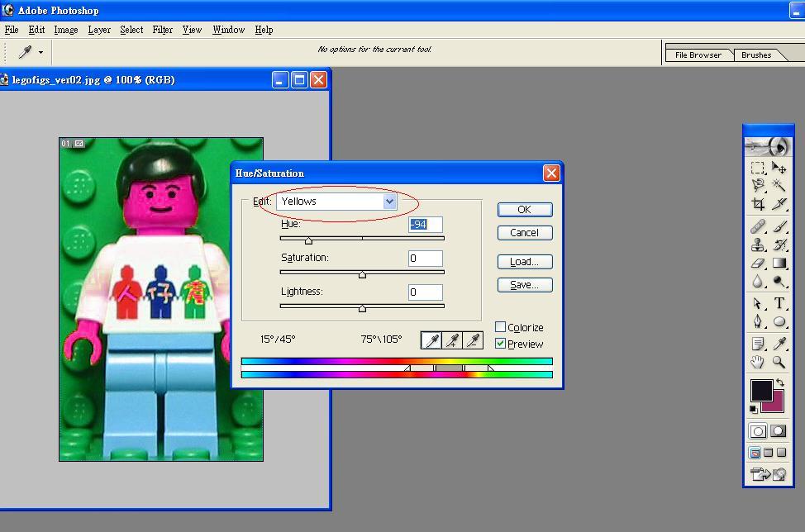Select the Slice tool
The image size is (805, 532).
(x=779, y=204)
